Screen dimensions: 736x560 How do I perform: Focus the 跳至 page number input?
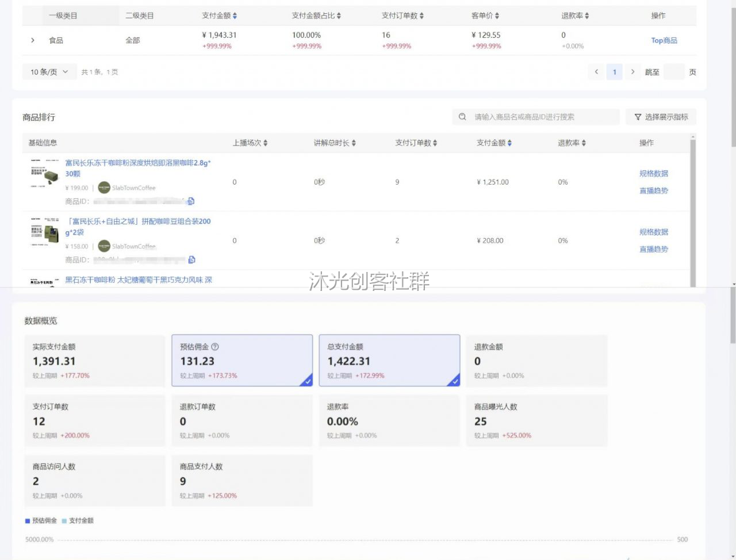coord(674,72)
